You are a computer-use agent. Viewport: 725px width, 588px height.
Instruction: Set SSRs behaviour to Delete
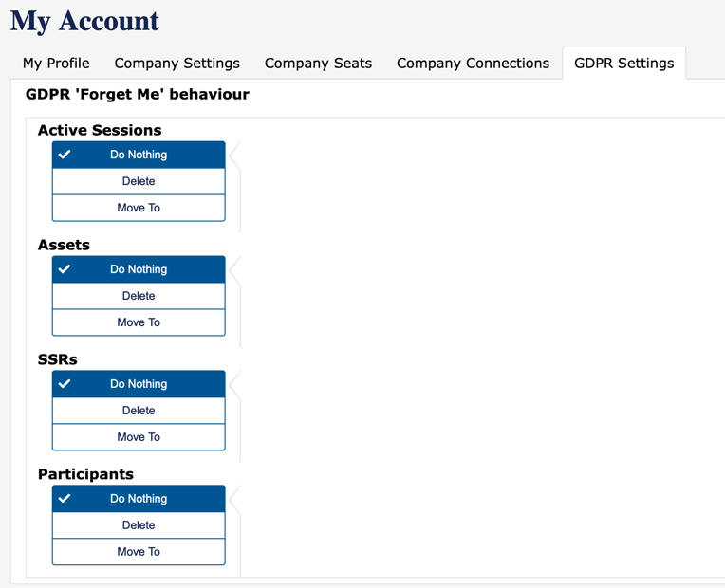pos(139,411)
